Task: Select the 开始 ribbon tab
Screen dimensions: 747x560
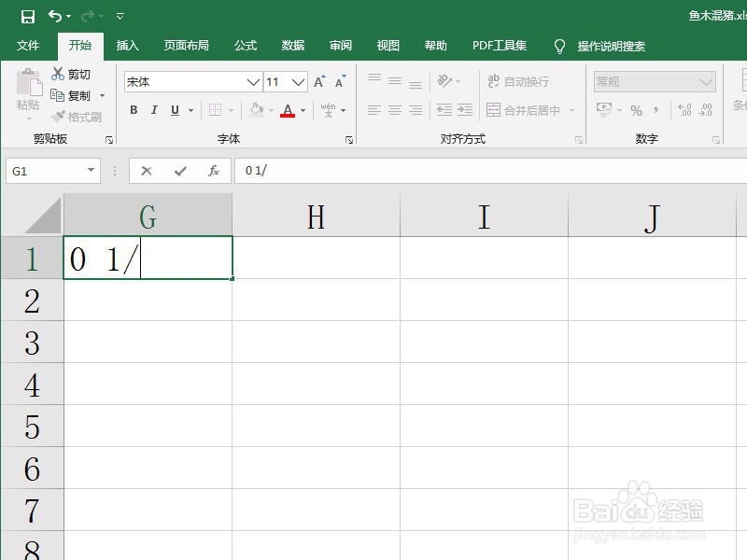Action: tap(80, 45)
